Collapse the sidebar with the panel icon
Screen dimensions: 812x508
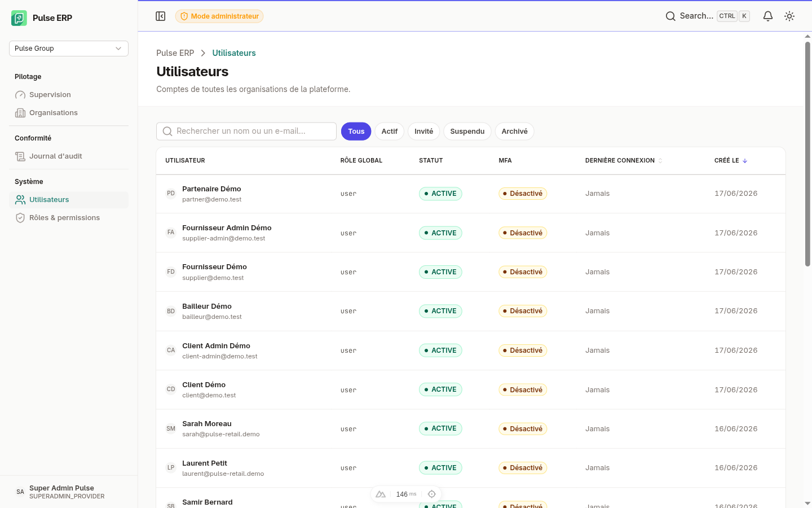tap(161, 16)
